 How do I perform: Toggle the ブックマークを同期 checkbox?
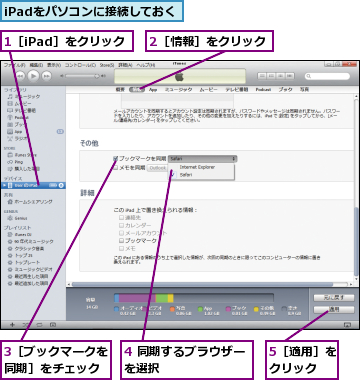(115, 159)
